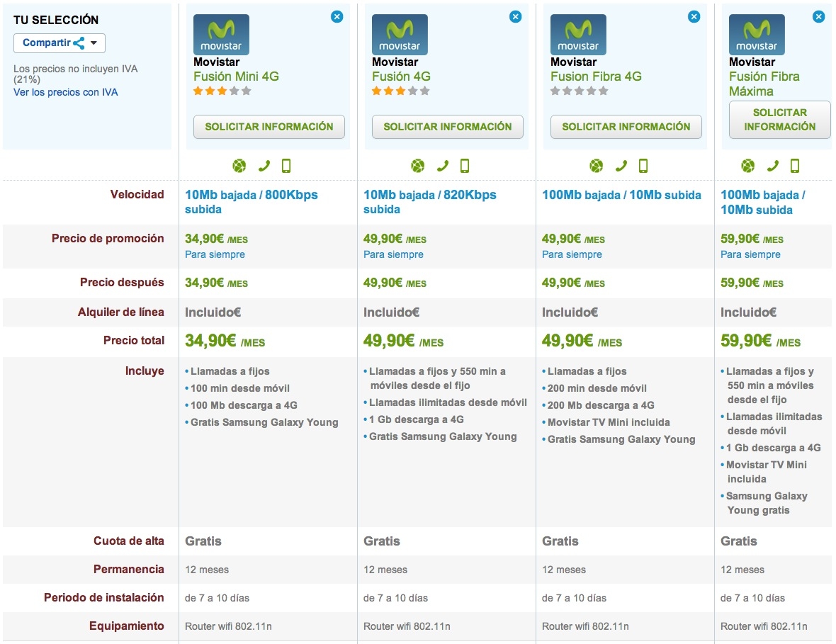Click the internet globe icon under Fusion Fibra 4G

click(597, 166)
